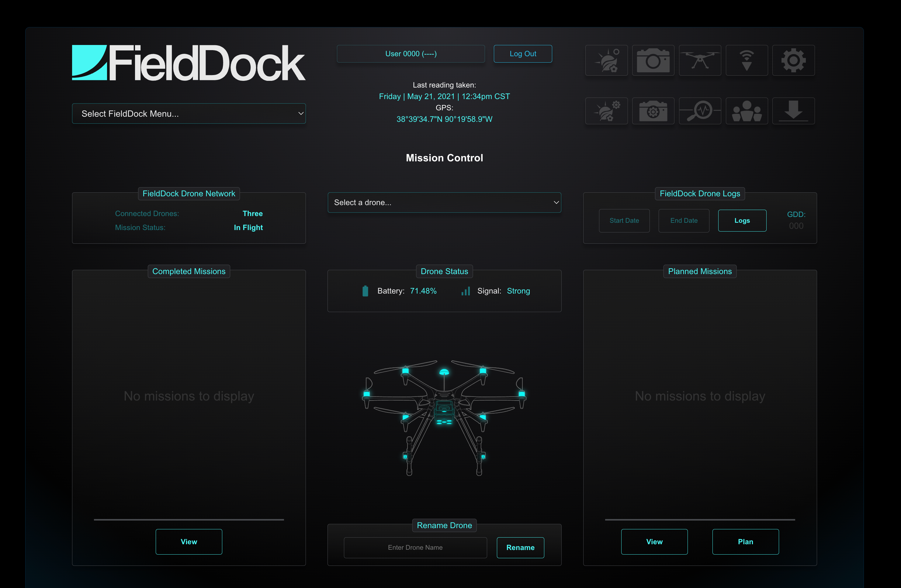The width and height of the screenshot is (901, 588).
Task: Click the camera icon in top row
Action: 653,60
